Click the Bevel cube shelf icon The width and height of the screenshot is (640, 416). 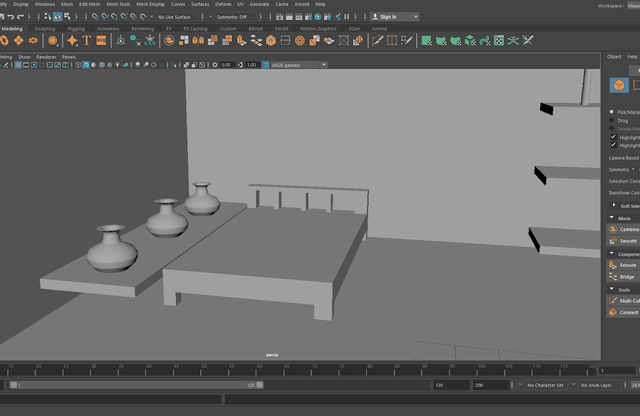point(271,40)
